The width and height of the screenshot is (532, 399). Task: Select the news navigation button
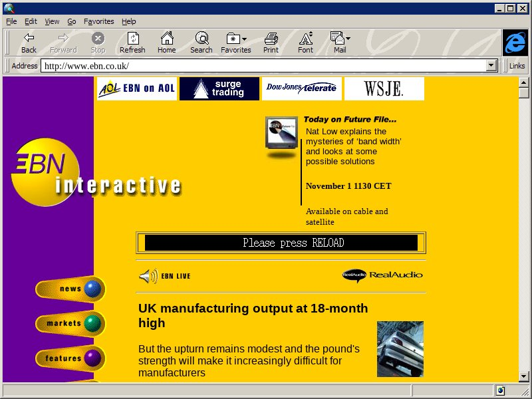70,289
